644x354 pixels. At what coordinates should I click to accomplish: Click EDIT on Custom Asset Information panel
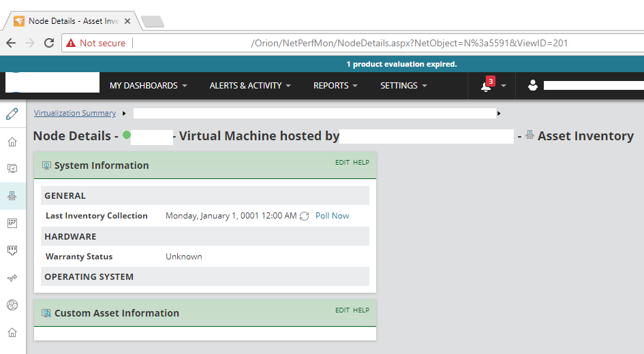pyautogui.click(x=342, y=310)
